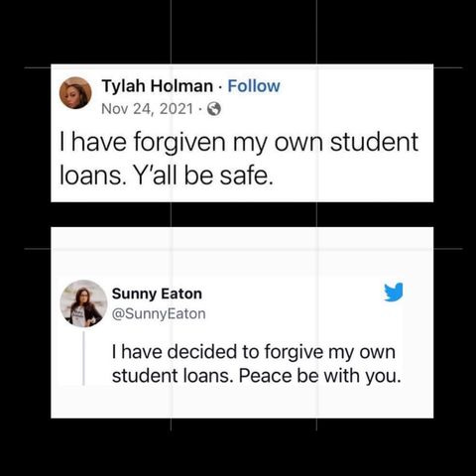Click the @SunnyEaton handle
Image resolution: width=476 pixels, height=476 pixels.
point(159,313)
